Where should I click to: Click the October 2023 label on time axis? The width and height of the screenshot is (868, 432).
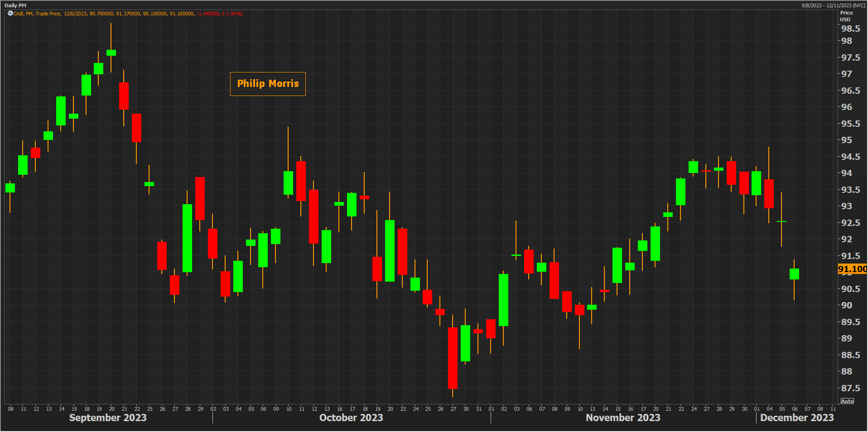pyautogui.click(x=351, y=418)
